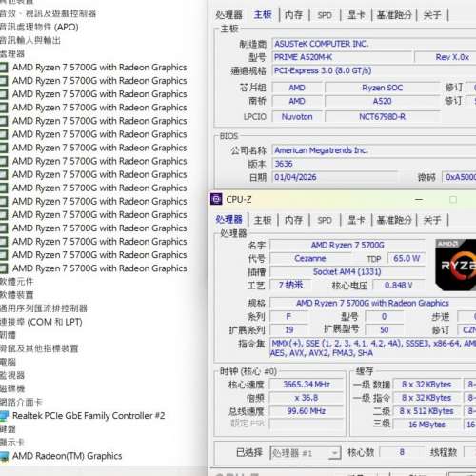Click the CPU-Z app icon in title bar
Screen dimensions: 476x476
coord(216,199)
